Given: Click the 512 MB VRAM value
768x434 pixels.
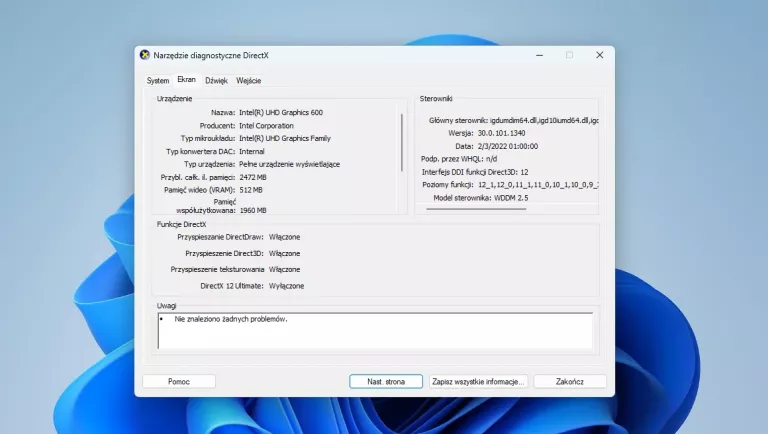Looking at the screenshot, I should (251, 190).
